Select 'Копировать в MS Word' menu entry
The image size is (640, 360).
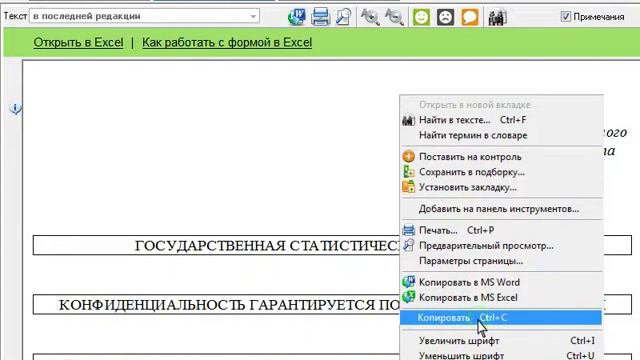pyautogui.click(x=501, y=282)
